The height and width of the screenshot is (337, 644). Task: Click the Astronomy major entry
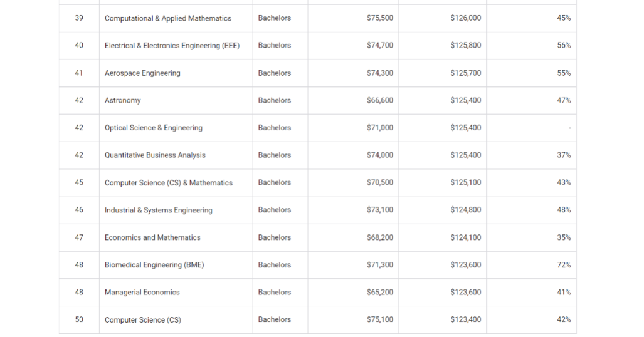click(x=122, y=100)
